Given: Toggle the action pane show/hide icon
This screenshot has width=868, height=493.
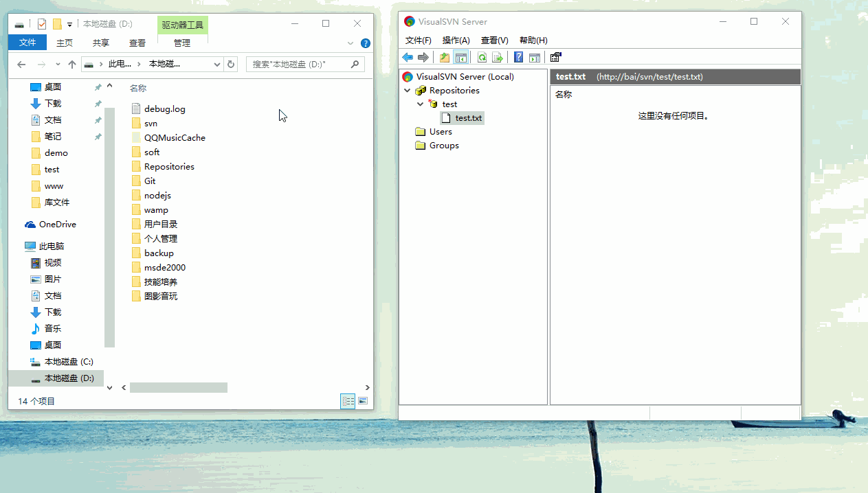Looking at the screenshot, I should 535,58.
